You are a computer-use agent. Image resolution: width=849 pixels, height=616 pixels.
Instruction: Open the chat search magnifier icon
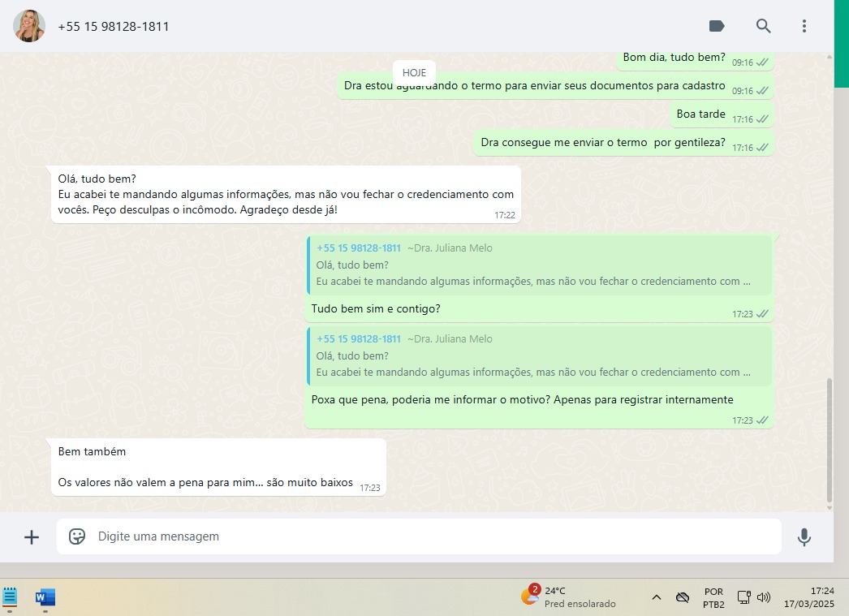pos(763,26)
